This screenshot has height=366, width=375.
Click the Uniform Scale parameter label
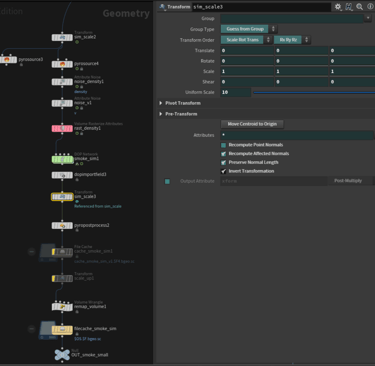click(200, 92)
